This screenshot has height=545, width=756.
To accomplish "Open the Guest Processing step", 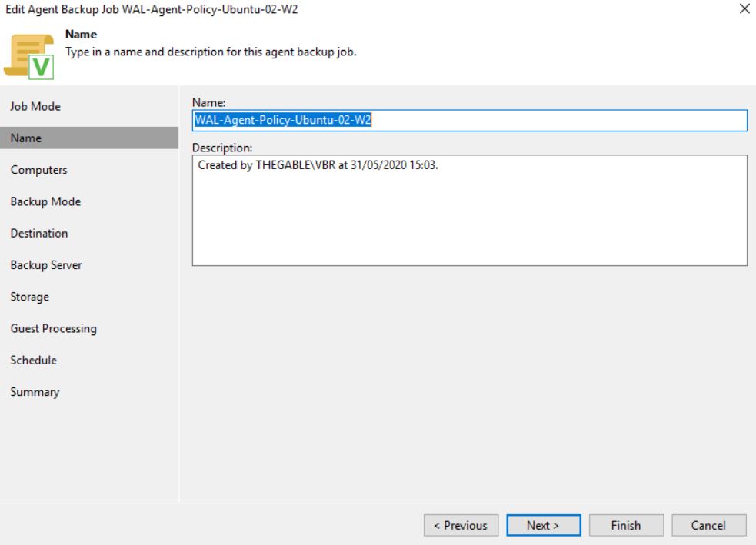I will [54, 329].
